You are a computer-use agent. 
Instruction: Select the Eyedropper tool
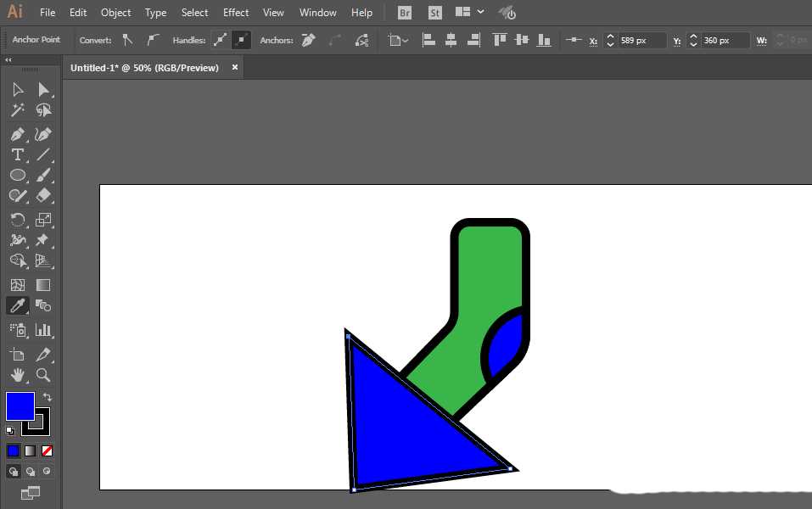[17, 305]
